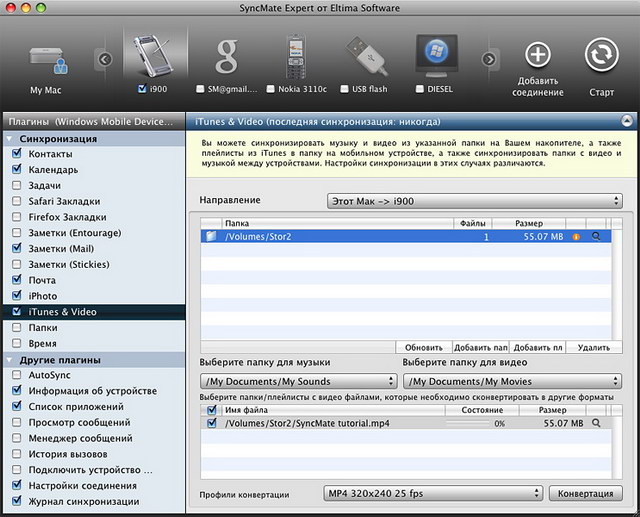Enable the Задачи plugin checkbox

[17, 185]
